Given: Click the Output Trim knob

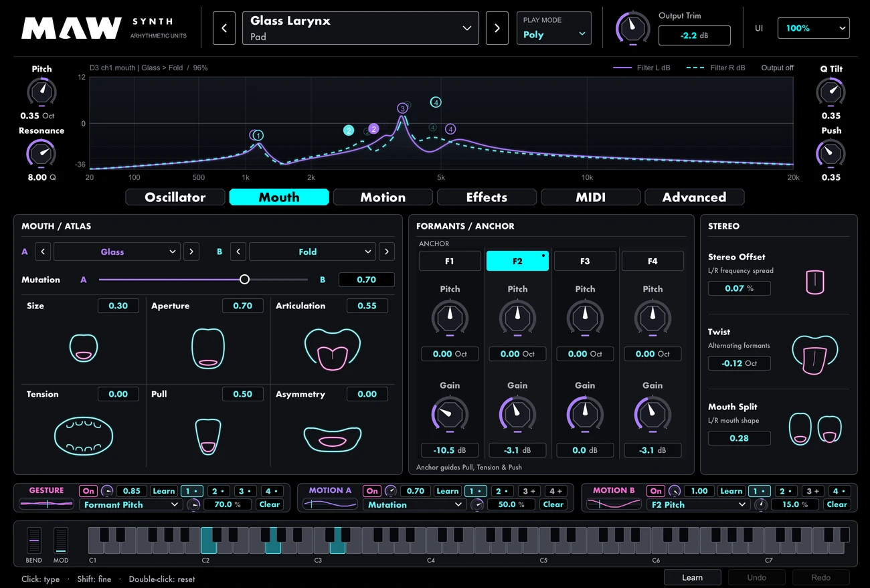Looking at the screenshot, I should [x=632, y=28].
